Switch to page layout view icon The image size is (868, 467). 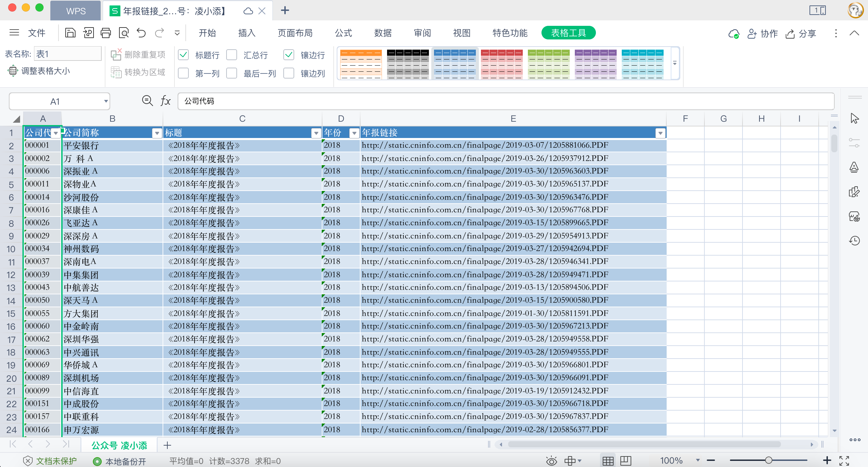pos(625,461)
